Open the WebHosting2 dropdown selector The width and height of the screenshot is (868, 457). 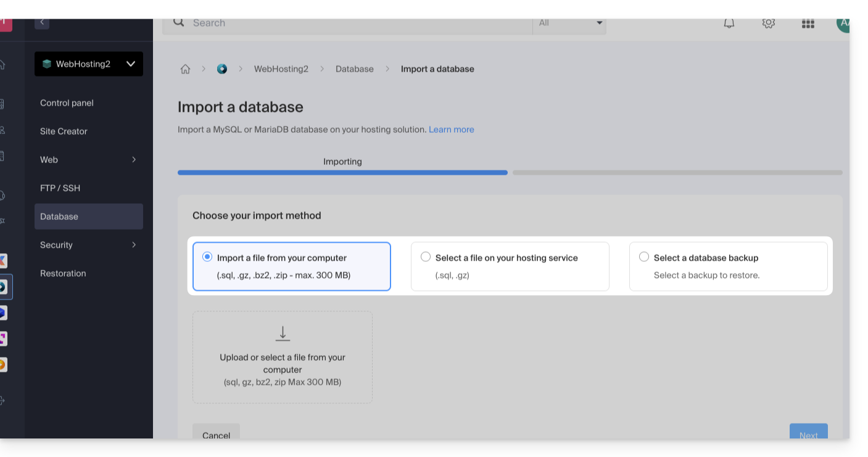[89, 64]
